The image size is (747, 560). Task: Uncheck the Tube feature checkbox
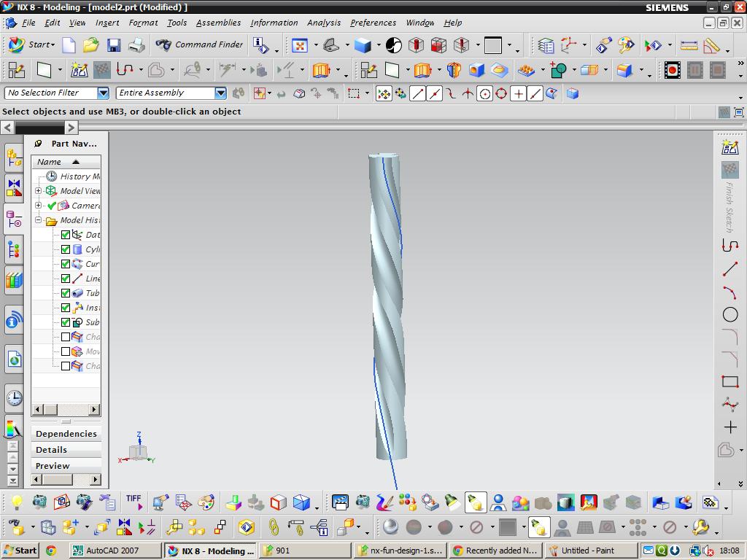pos(66,293)
